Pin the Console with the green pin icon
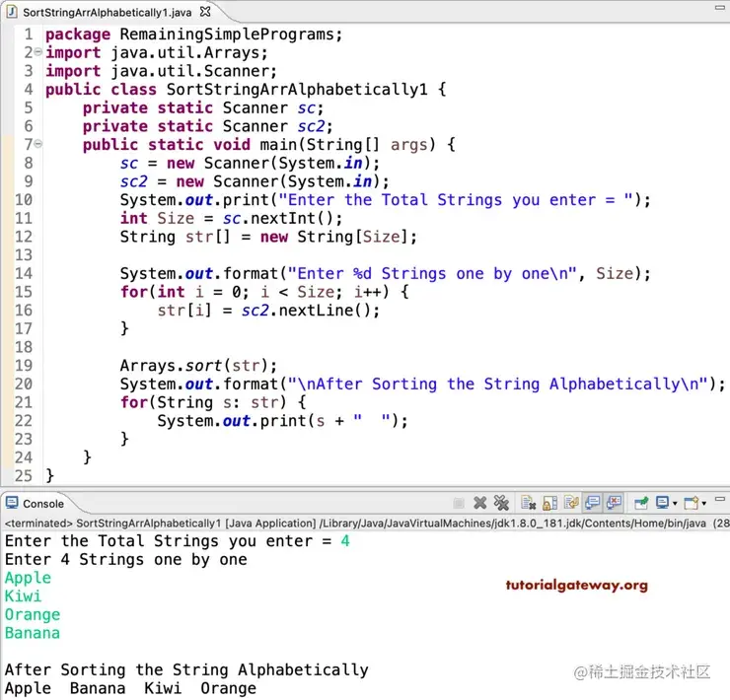Viewport: 730px width, 700px height. 641,503
